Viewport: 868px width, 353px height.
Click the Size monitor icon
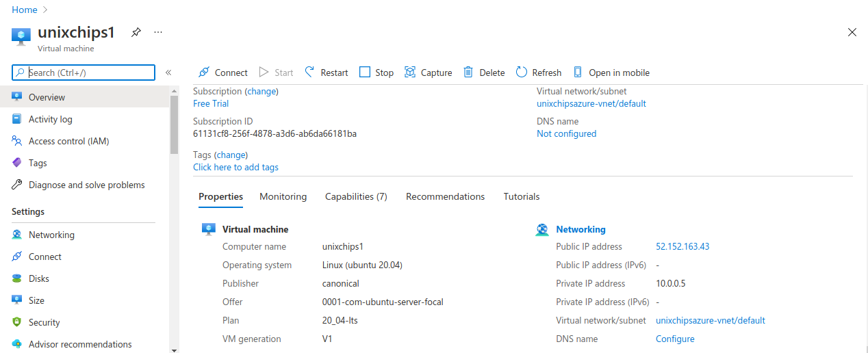point(17,300)
